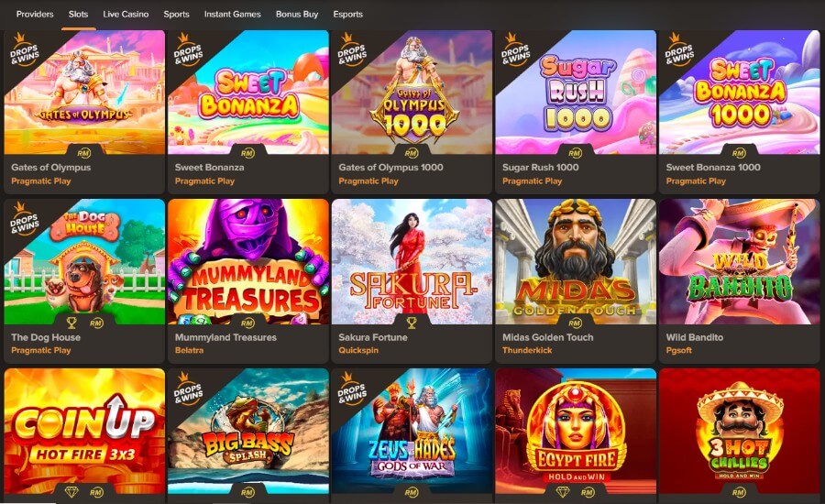Click the trophy icon on The Dog House
The width and height of the screenshot is (825, 504).
tap(71, 323)
